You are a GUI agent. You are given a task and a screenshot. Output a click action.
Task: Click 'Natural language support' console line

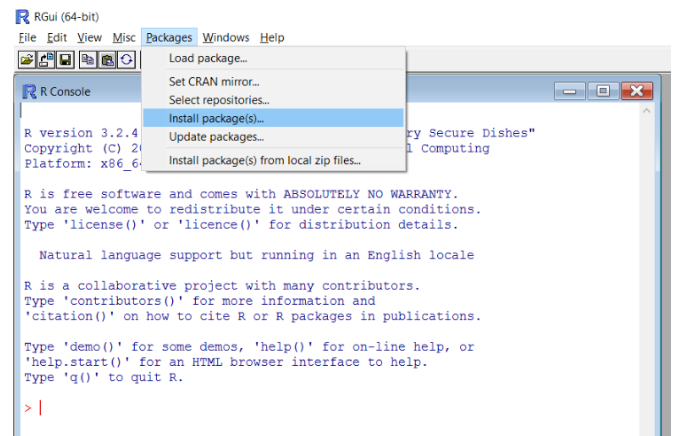[257, 255]
